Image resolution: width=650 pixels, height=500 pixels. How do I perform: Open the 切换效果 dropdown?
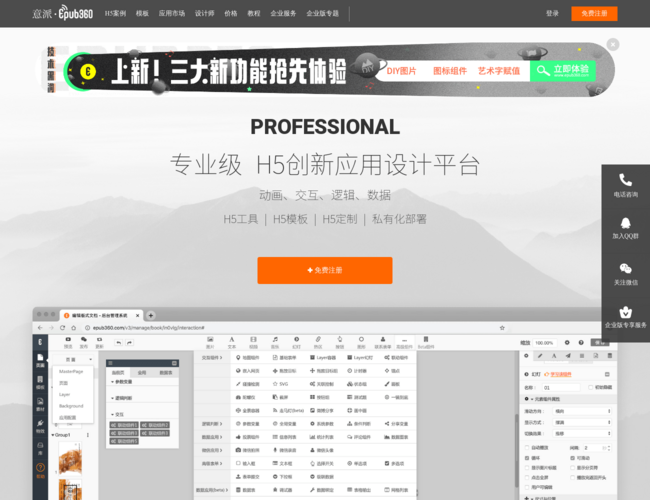coord(582,434)
